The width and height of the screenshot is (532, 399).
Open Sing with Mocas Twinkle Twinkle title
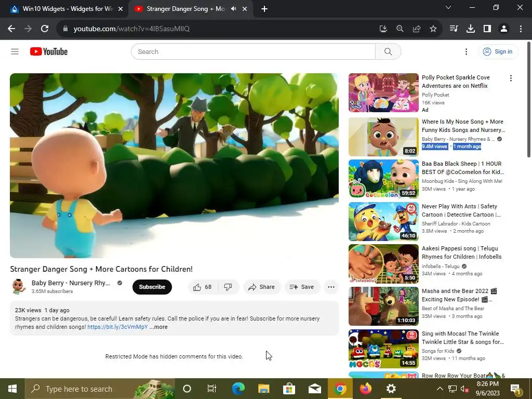pyautogui.click(x=463, y=338)
